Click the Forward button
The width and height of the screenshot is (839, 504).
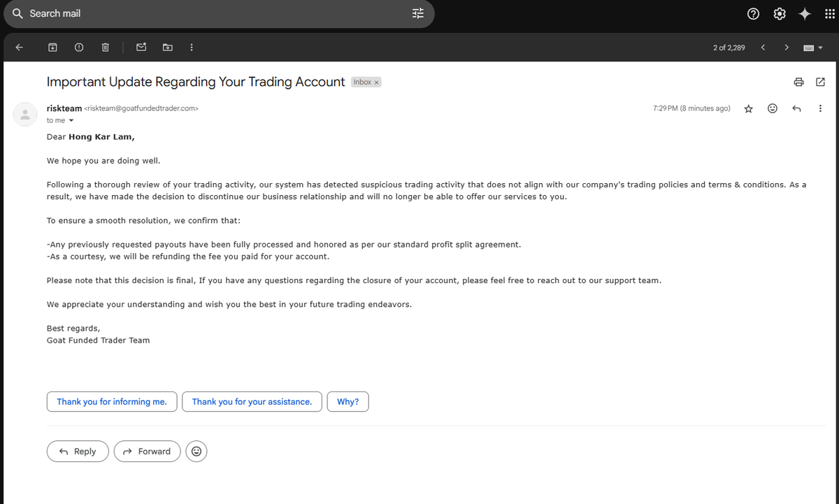coord(147,452)
